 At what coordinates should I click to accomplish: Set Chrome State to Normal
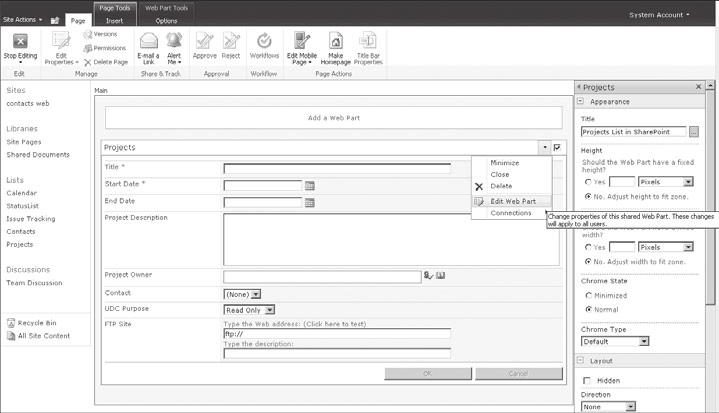point(589,309)
